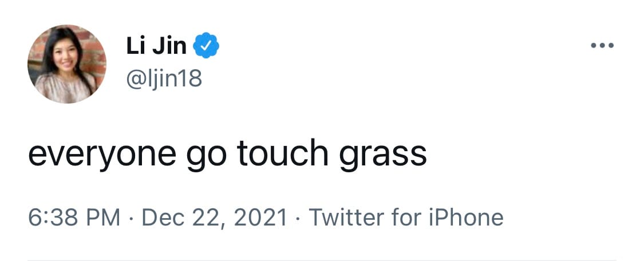
Task: Click the word grass in the tweet
Action: (x=383, y=153)
